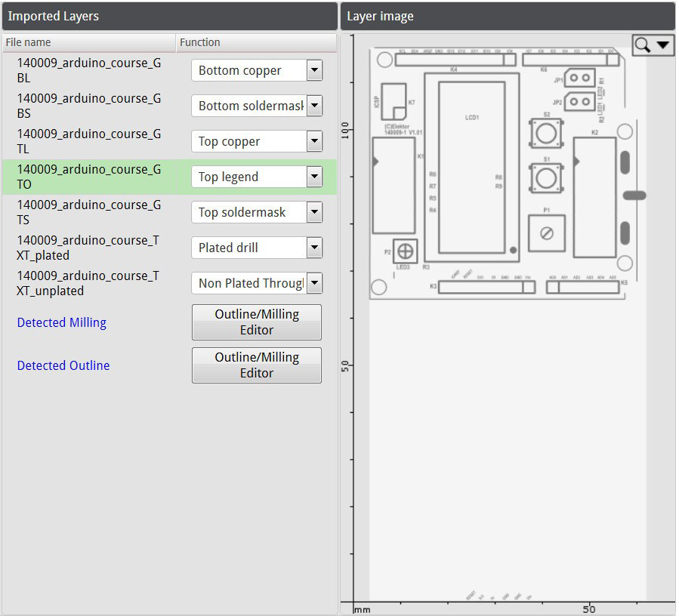
Task: Open the Top copper dropdown arrow
Action: pyautogui.click(x=314, y=140)
